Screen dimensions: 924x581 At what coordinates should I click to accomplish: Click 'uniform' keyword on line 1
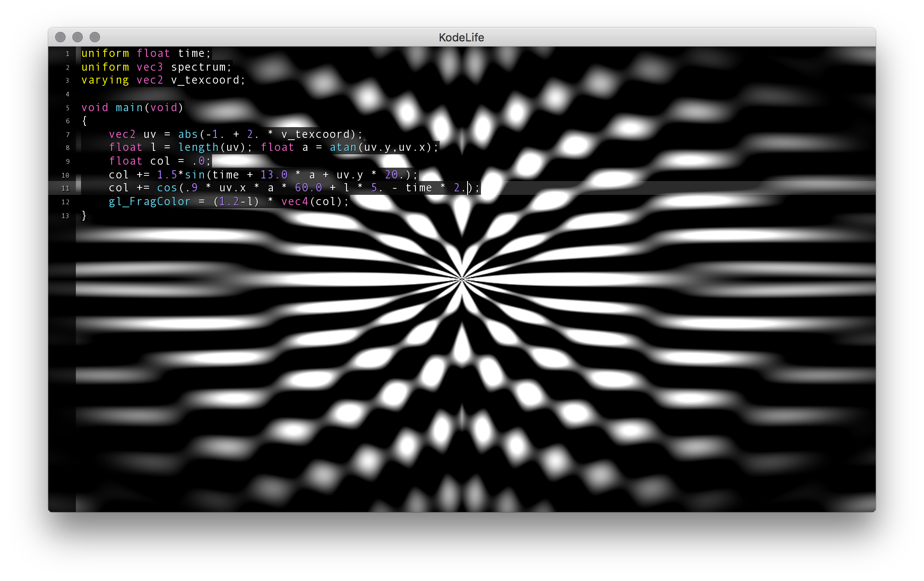pyautogui.click(x=106, y=53)
